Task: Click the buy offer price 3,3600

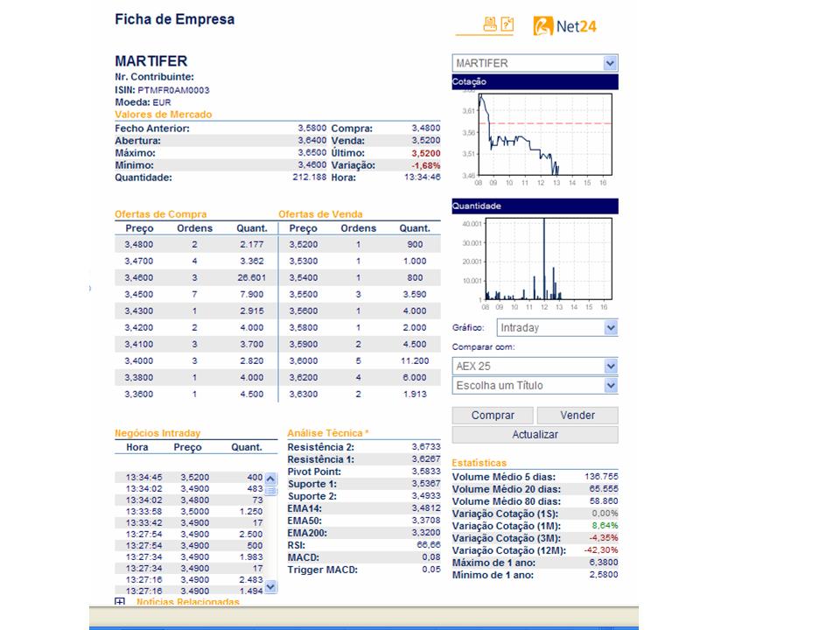Action: coord(139,394)
